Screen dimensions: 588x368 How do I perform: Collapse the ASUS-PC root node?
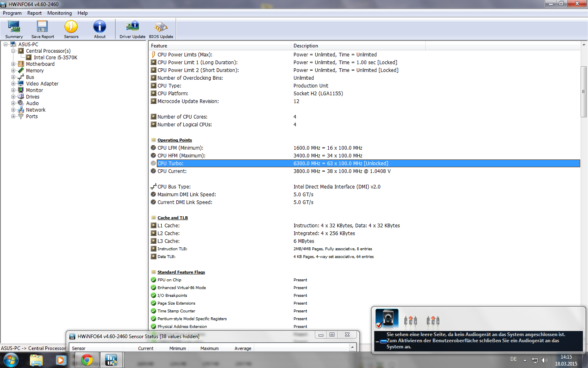pyautogui.click(x=5, y=45)
